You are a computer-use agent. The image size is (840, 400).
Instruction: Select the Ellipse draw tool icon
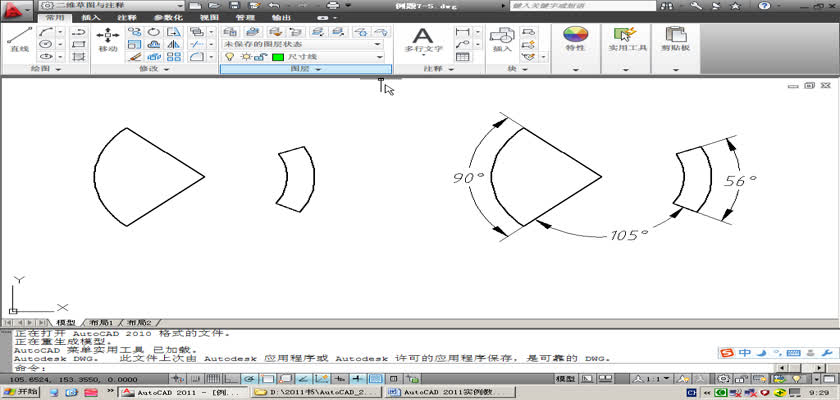[x=47, y=56]
